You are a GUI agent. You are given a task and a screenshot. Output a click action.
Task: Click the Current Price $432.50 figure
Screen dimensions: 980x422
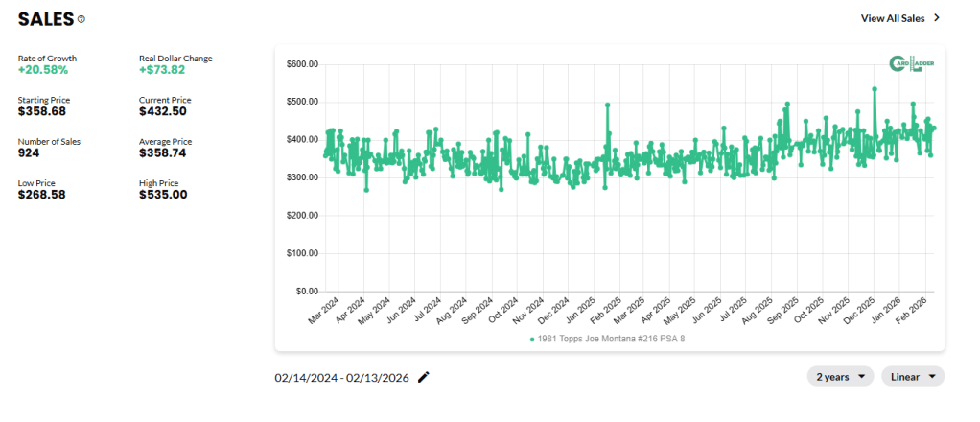(x=163, y=112)
